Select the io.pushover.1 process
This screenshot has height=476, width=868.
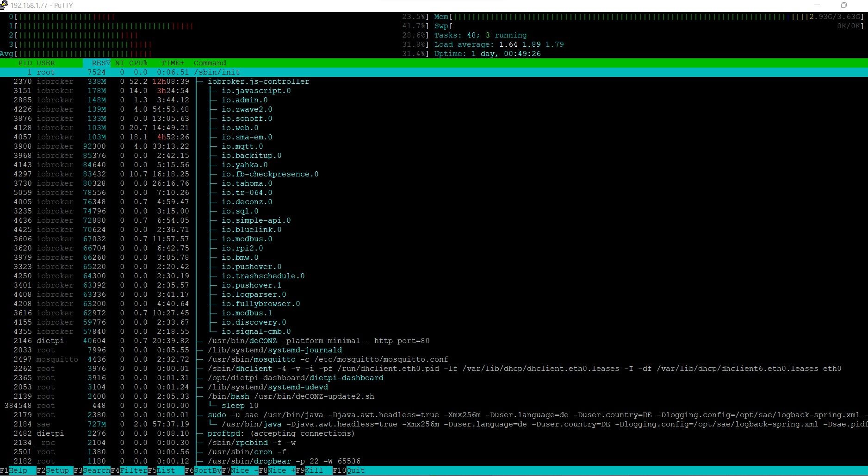tap(434, 285)
